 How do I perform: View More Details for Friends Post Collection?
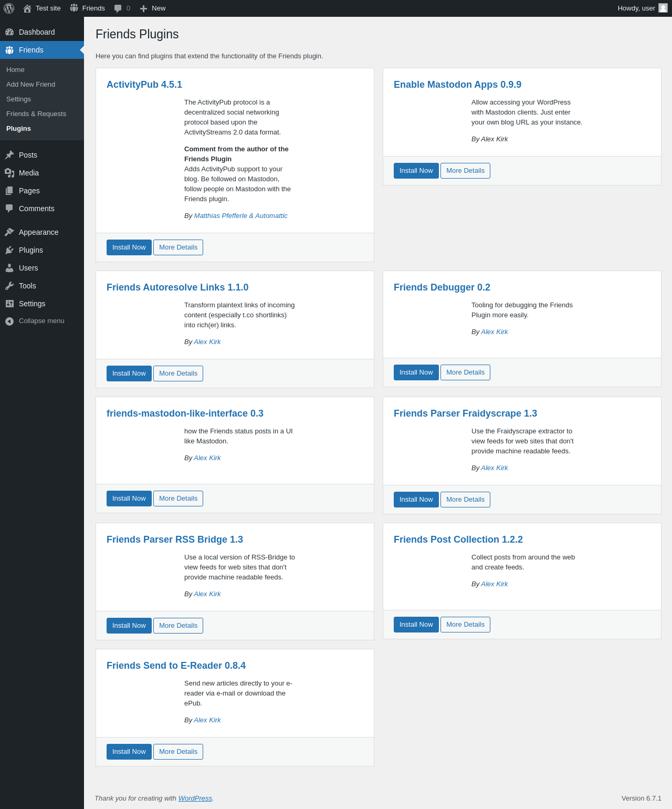[465, 625]
